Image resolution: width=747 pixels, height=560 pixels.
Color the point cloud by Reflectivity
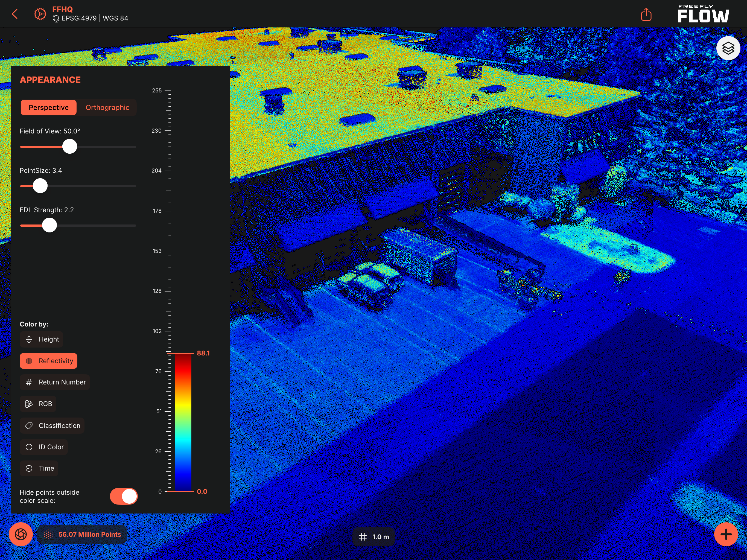click(x=49, y=361)
